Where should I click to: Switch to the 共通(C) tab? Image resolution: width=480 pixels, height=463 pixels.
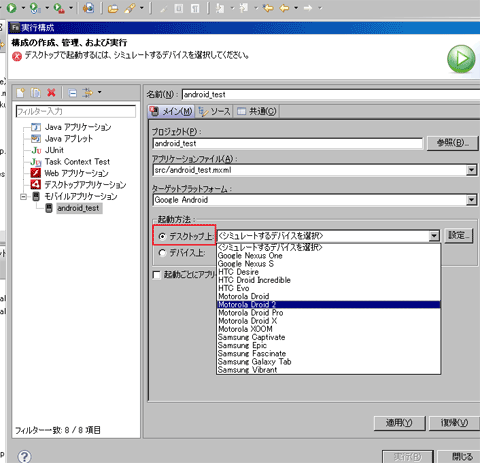click(256, 111)
